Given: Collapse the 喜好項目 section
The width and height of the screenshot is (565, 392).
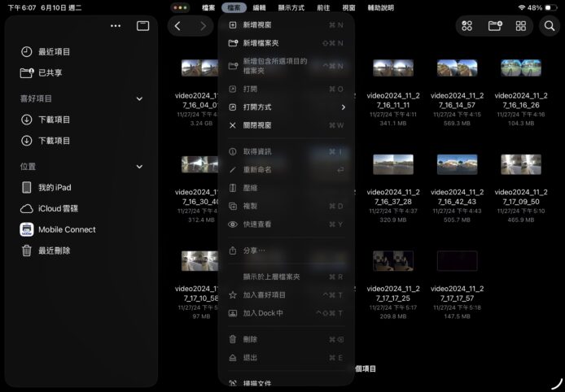Looking at the screenshot, I should (139, 98).
